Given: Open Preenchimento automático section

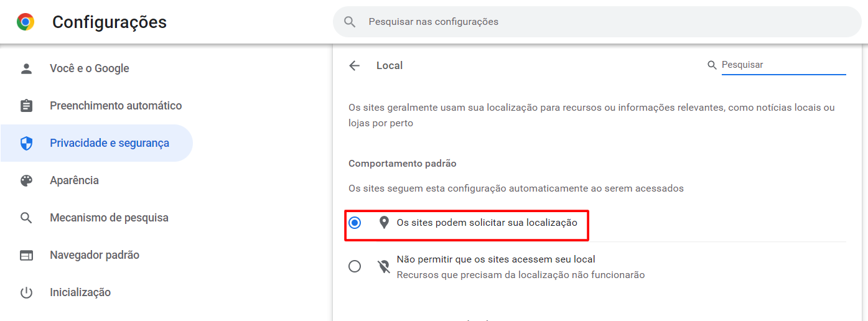Looking at the screenshot, I should (x=116, y=106).
